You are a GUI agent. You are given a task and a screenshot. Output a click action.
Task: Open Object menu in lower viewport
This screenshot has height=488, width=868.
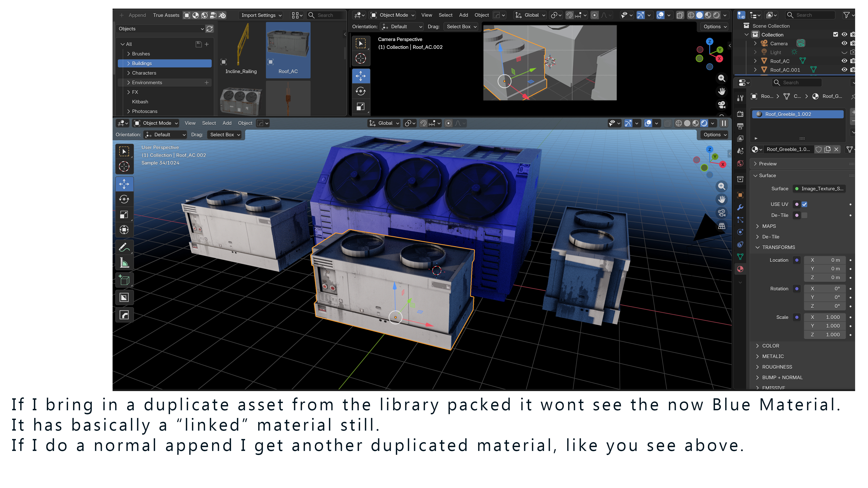click(x=245, y=123)
